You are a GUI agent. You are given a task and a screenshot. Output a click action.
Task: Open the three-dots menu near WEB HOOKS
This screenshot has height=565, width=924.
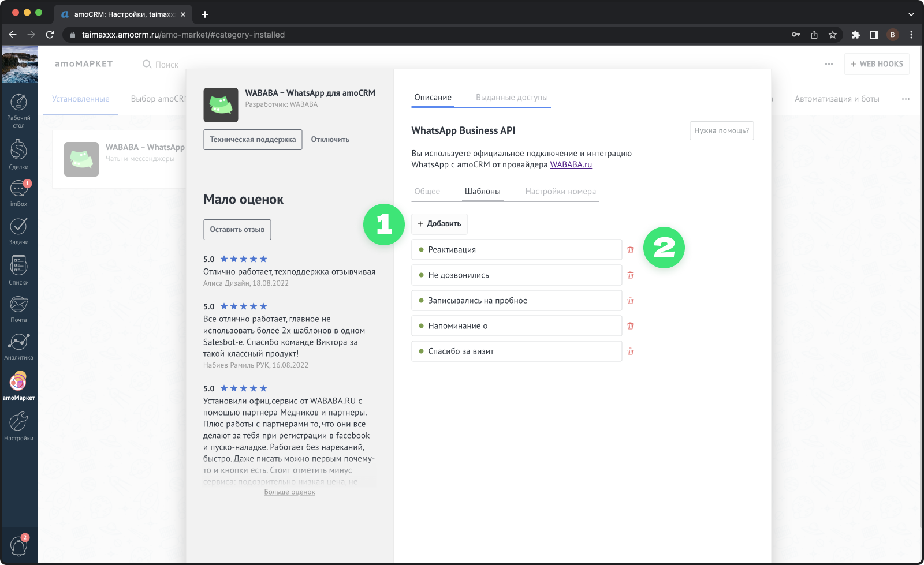coord(829,64)
